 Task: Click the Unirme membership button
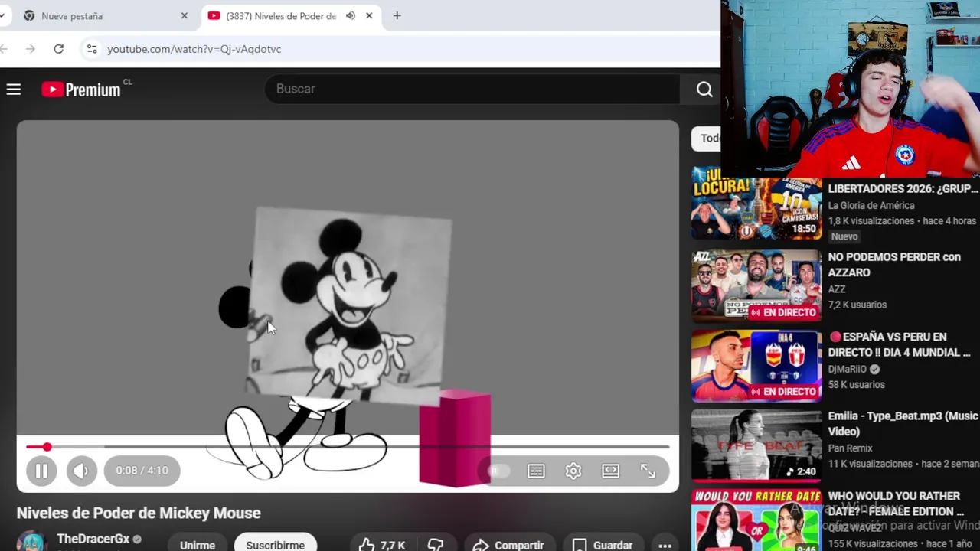pos(198,545)
